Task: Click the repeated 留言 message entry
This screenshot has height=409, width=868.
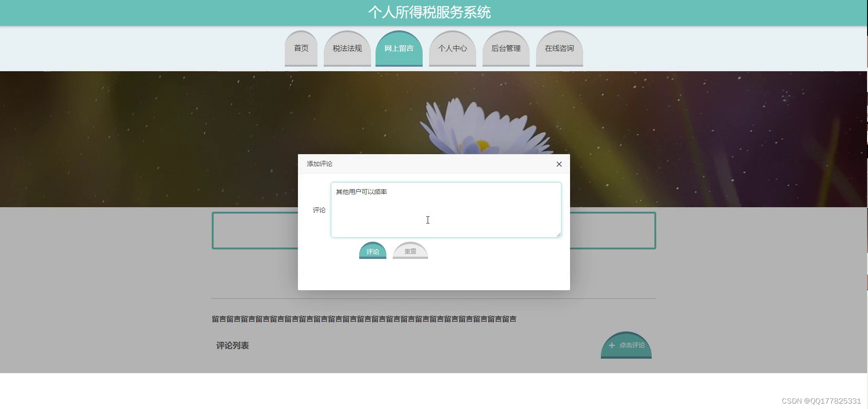Action: [364, 319]
